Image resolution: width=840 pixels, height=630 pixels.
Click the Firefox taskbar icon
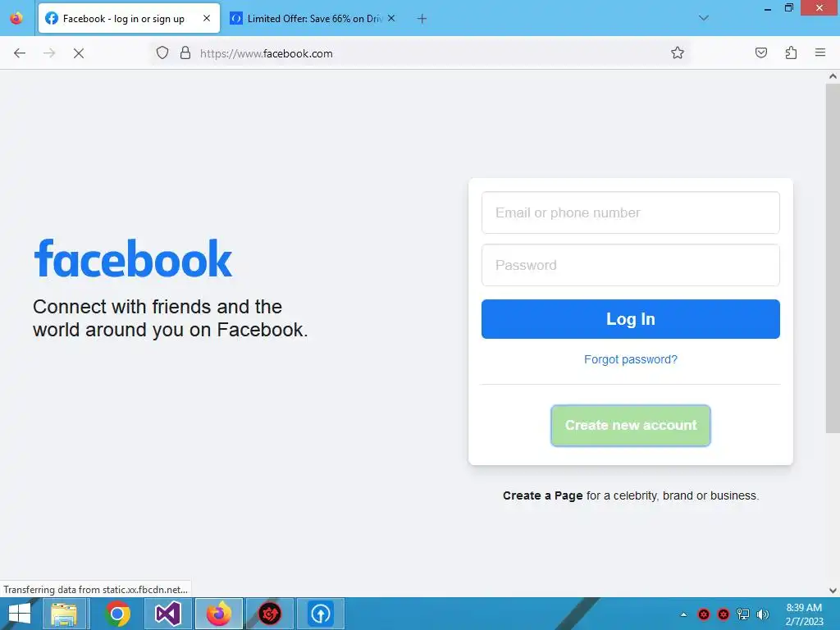coord(218,614)
